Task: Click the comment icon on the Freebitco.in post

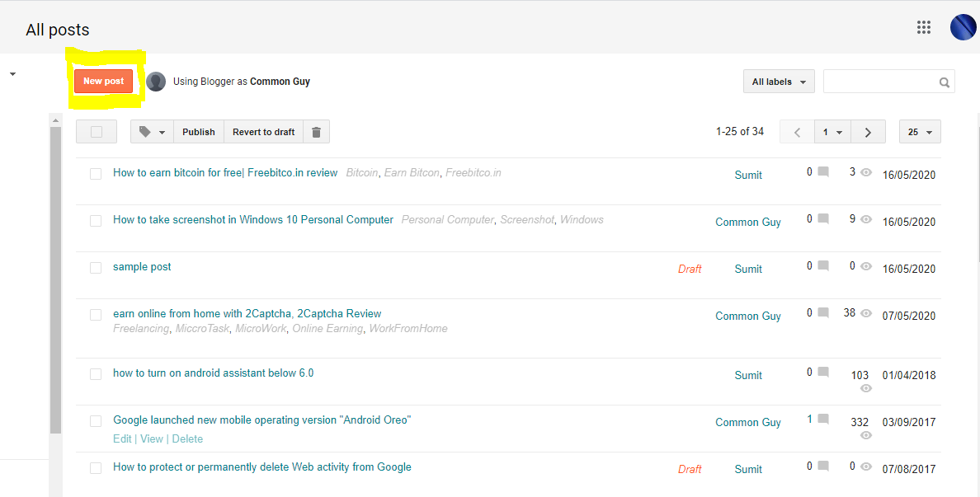Action: tap(822, 171)
